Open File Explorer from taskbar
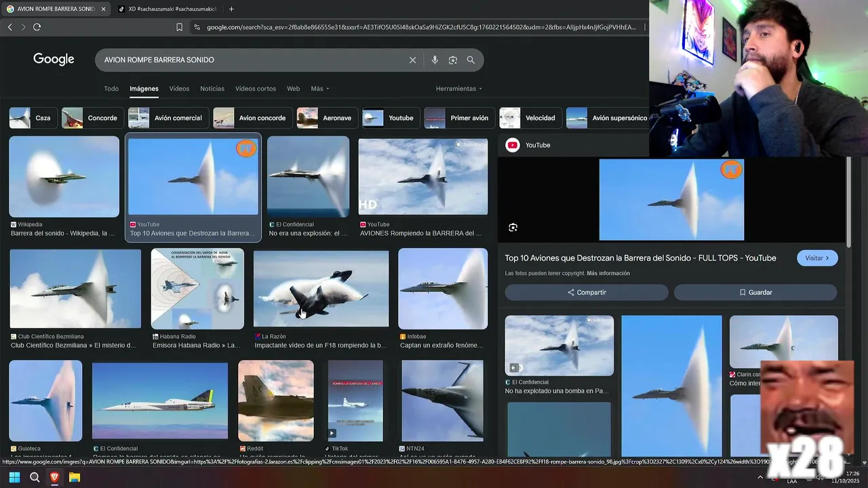Screen dimensions: 868x488 75,478
